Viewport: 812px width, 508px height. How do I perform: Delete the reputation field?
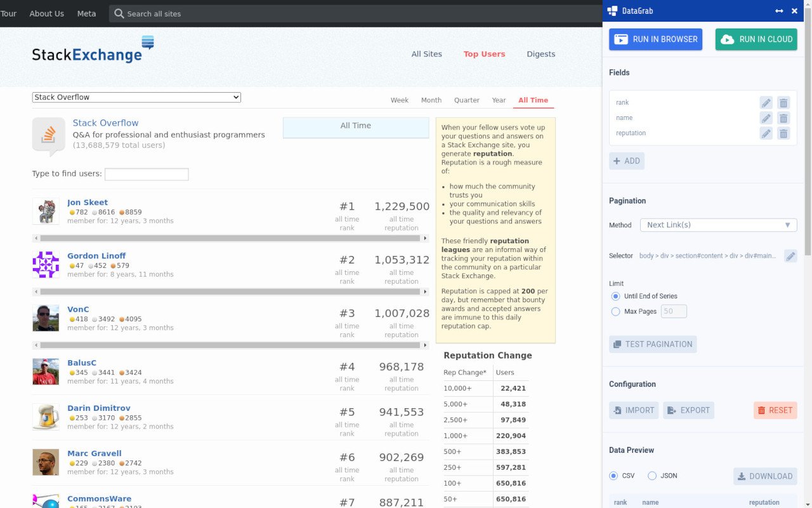click(783, 133)
